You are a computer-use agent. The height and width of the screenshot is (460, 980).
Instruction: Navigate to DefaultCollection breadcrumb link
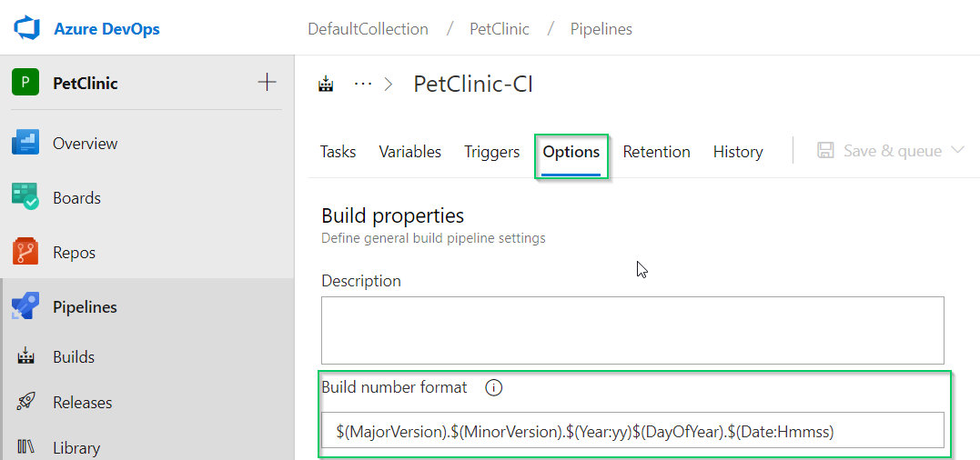point(368,29)
